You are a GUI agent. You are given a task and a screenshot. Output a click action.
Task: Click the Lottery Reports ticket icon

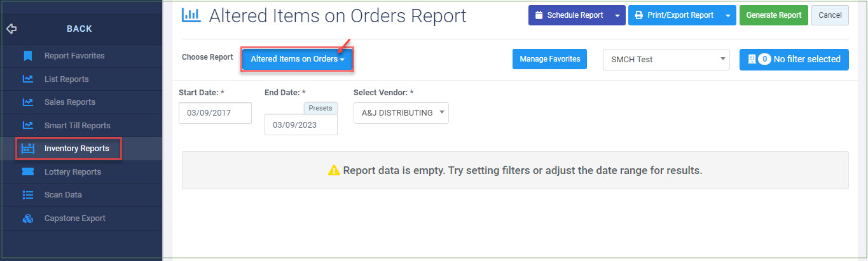click(27, 172)
